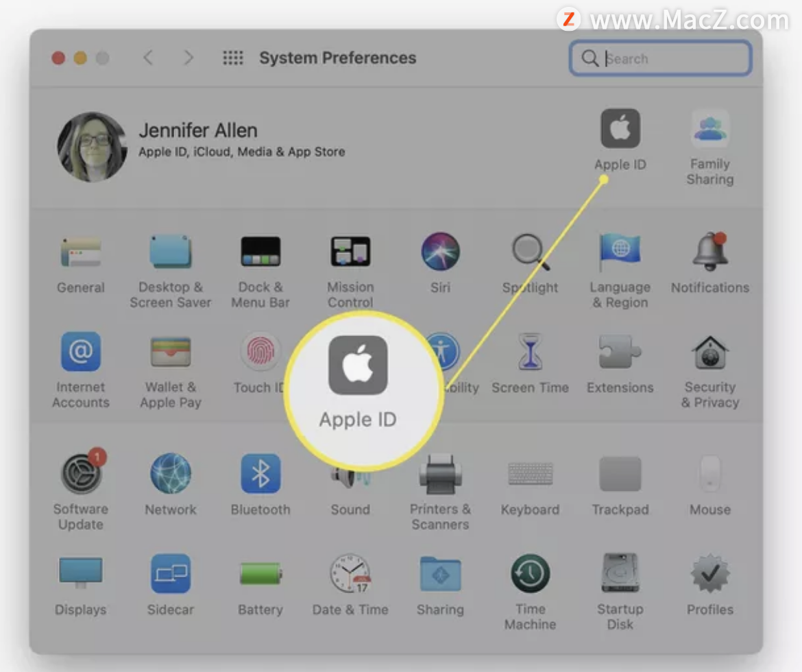Open Siri preferences
This screenshot has width=802, height=672.
click(440, 251)
